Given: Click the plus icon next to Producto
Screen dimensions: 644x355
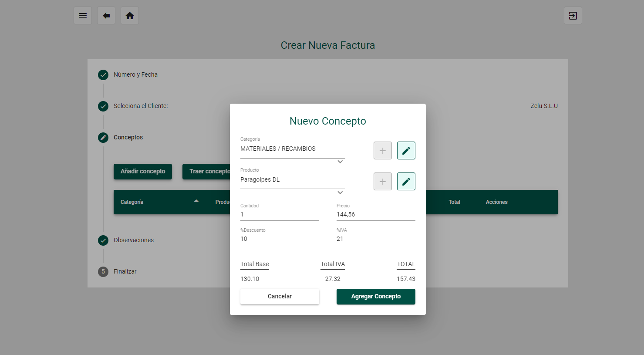Looking at the screenshot, I should 382,182.
